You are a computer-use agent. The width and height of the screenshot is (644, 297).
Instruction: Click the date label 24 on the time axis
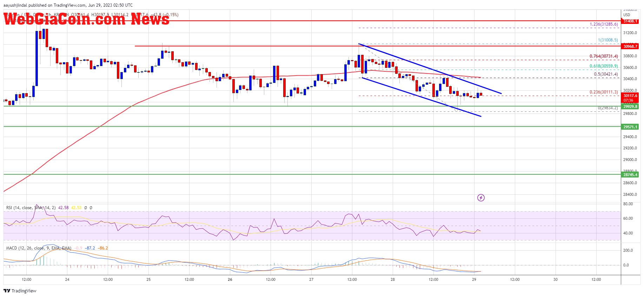coord(67,280)
